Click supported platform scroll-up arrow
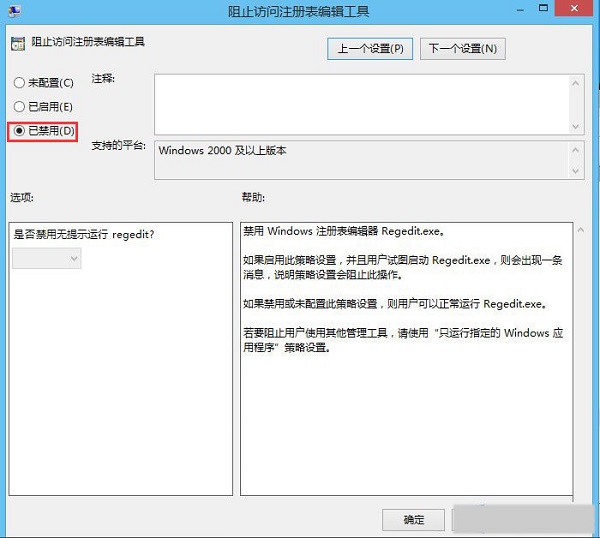This screenshot has width=600, height=538. (576, 150)
